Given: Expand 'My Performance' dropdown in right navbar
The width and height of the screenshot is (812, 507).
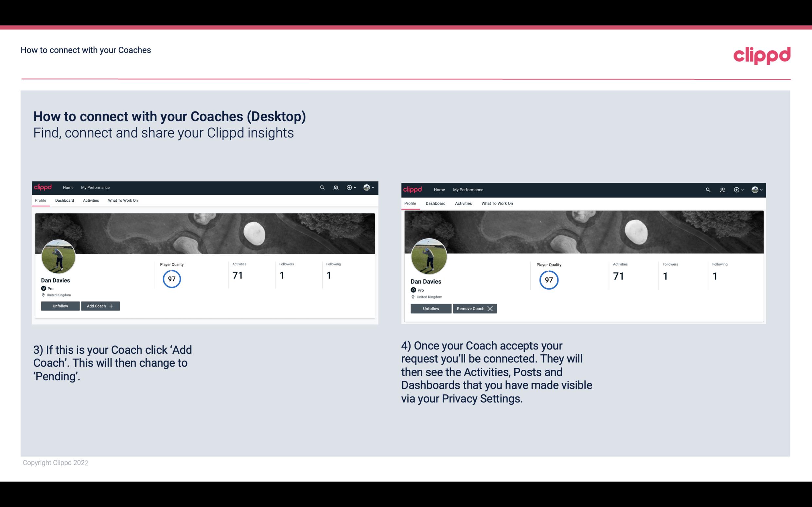Looking at the screenshot, I should coord(468,189).
